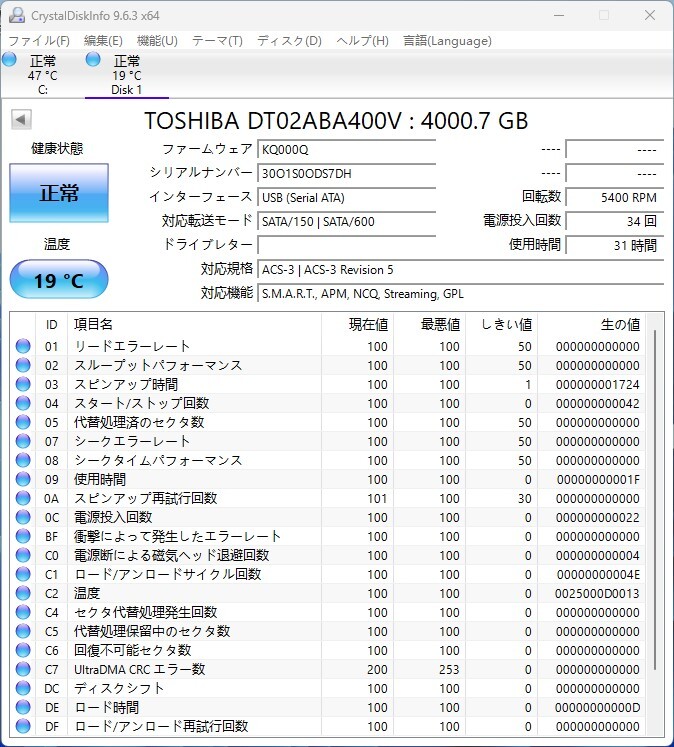This screenshot has height=747, width=674.
Task: Click the status icon for スピンアップ時間 row
Action: click(23, 384)
